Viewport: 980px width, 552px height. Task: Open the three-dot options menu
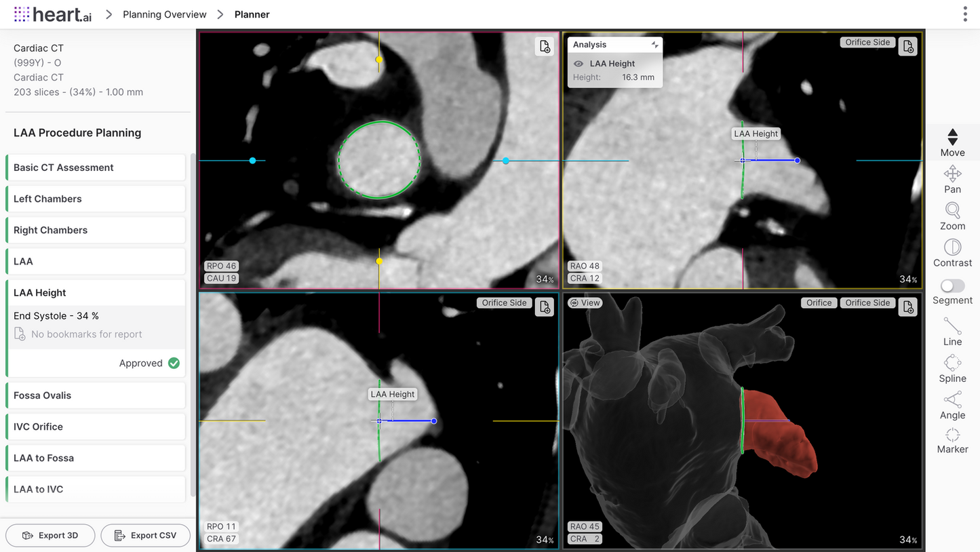point(965,14)
